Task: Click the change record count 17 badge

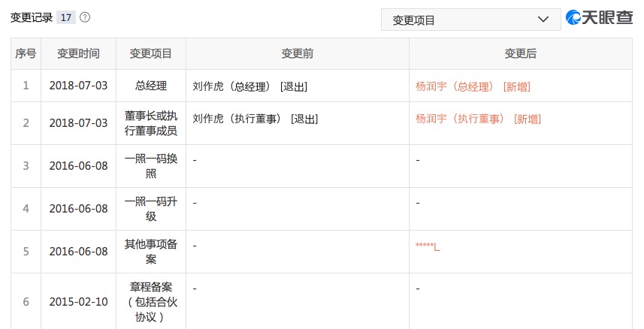Action: 66,17
